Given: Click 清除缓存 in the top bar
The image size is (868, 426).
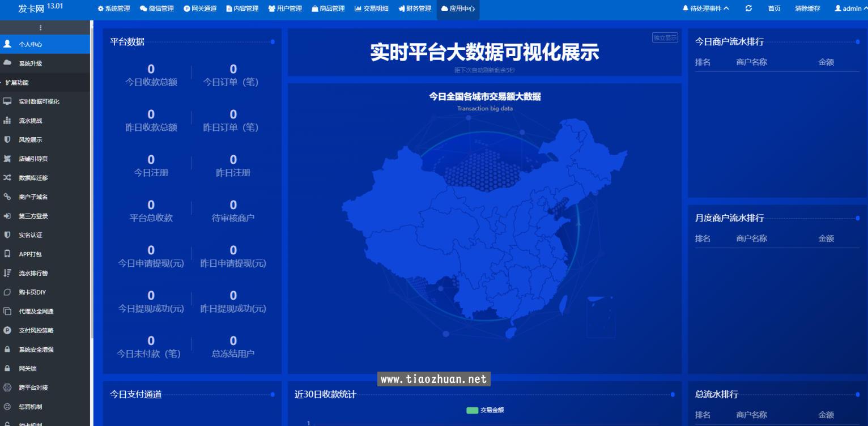Looking at the screenshot, I should point(807,8).
